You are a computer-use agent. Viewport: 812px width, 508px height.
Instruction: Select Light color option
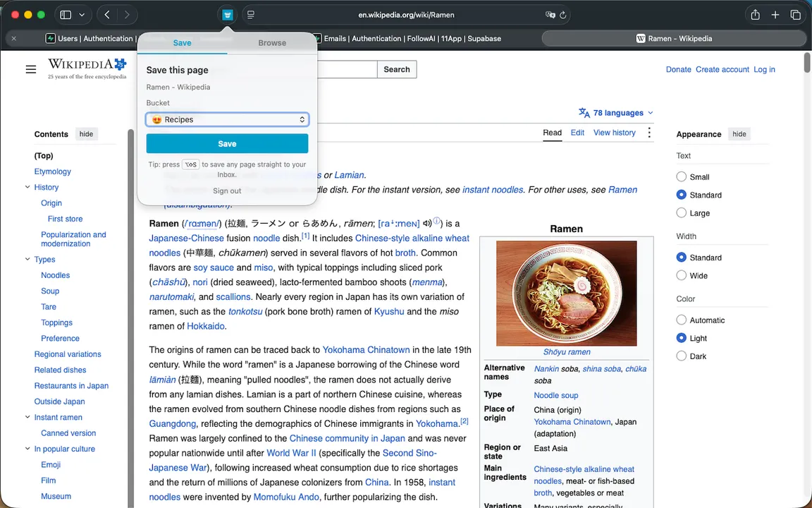click(x=682, y=339)
